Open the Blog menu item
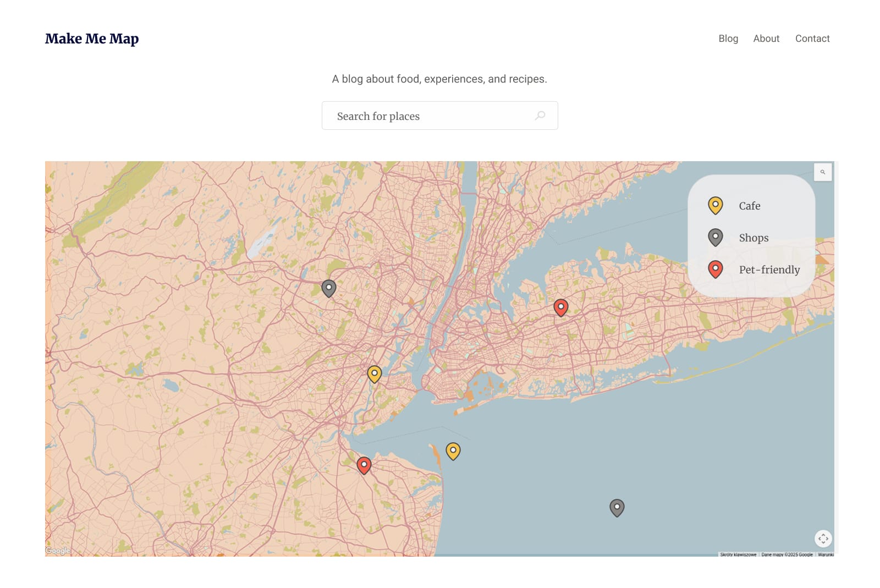This screenshot has width=880, height=588. click(x=728, y=39)
